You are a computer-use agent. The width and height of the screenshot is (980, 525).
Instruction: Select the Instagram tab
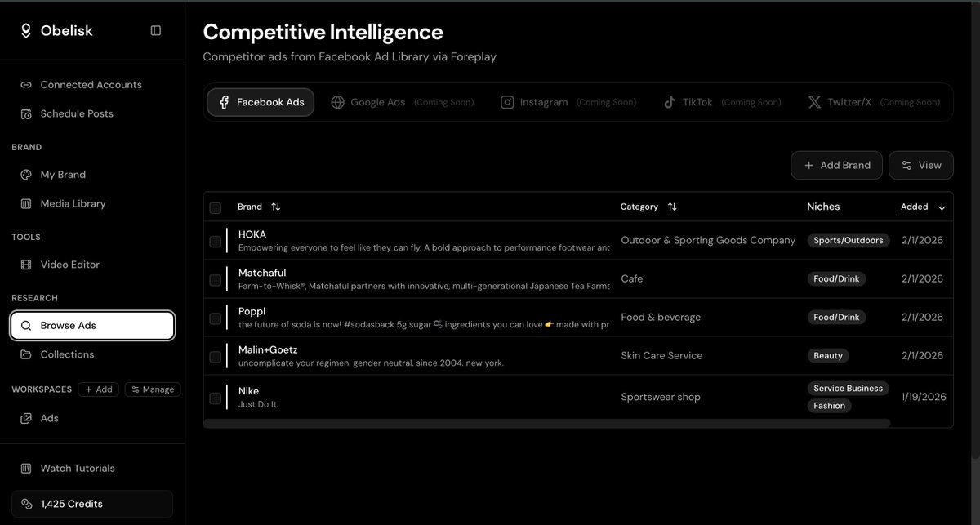pyautogui.click(x=568, y=102)
